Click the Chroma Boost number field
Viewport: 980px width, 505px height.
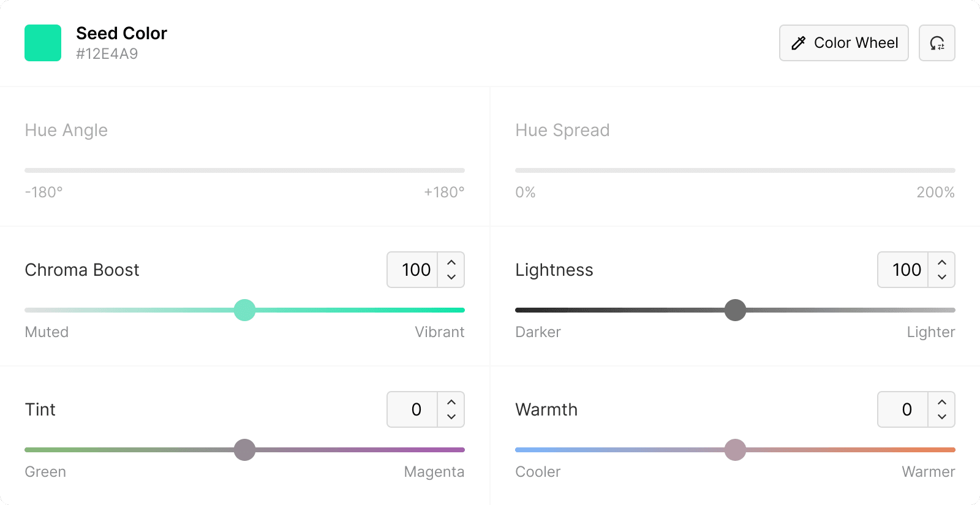(413, 270)
